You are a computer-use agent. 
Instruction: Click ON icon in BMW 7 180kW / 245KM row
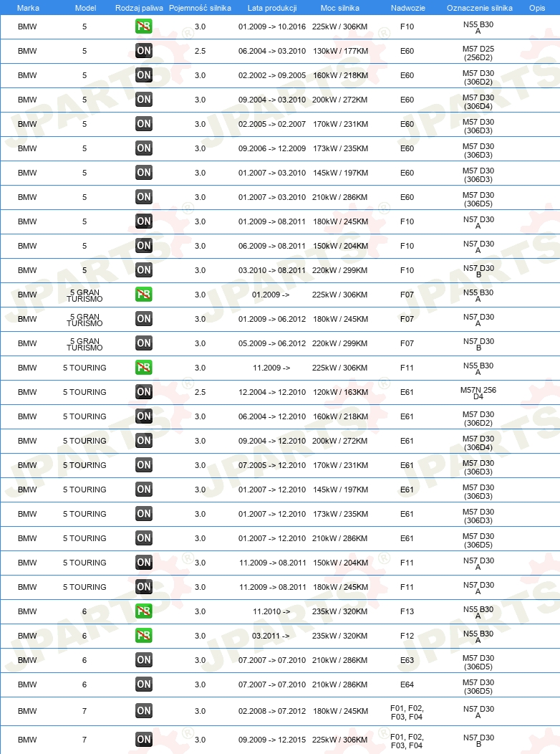(x=144, y=711)
